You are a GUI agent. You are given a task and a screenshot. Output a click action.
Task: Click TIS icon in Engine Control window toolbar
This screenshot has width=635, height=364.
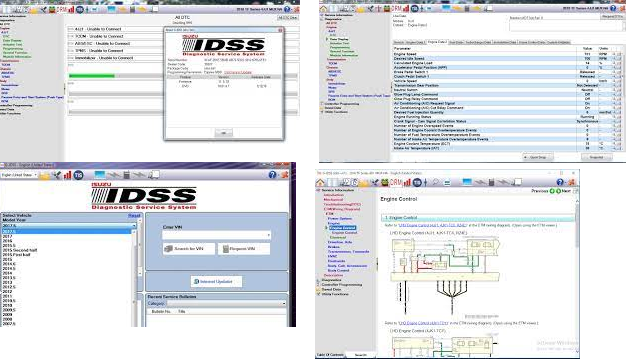[417, 183]
